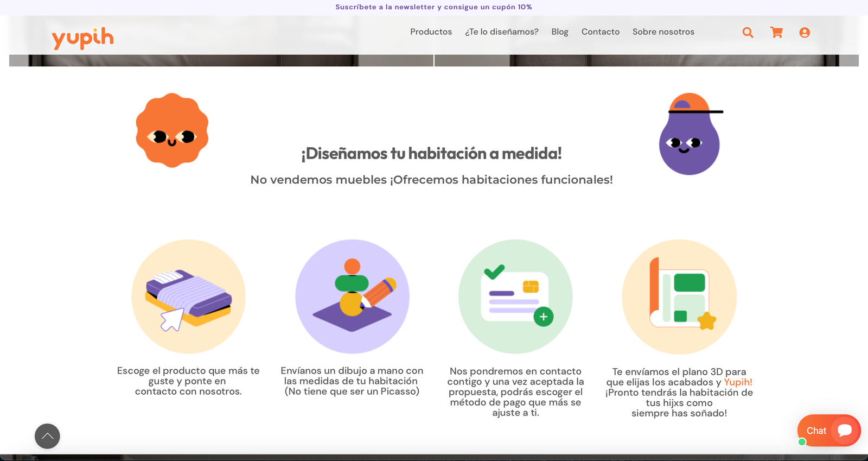Click the 3D floor plan illustration

[679, 296]
